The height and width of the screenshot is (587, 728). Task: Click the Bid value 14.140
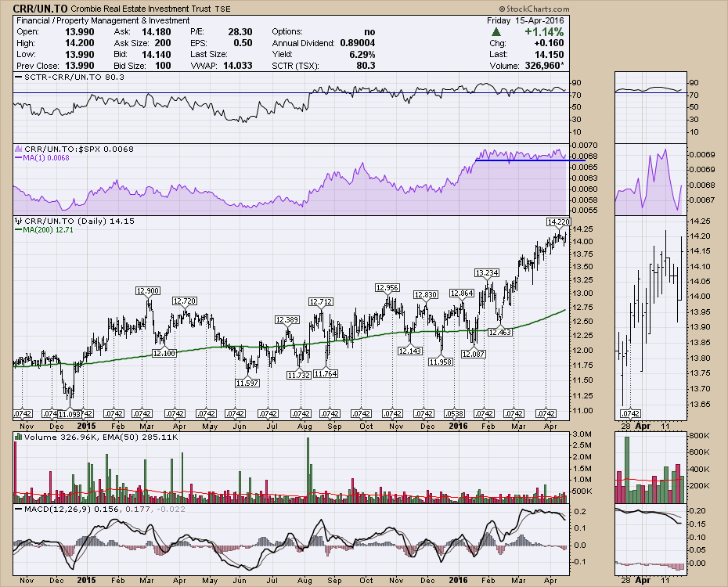pyautogui.click(x=156, y=54)
